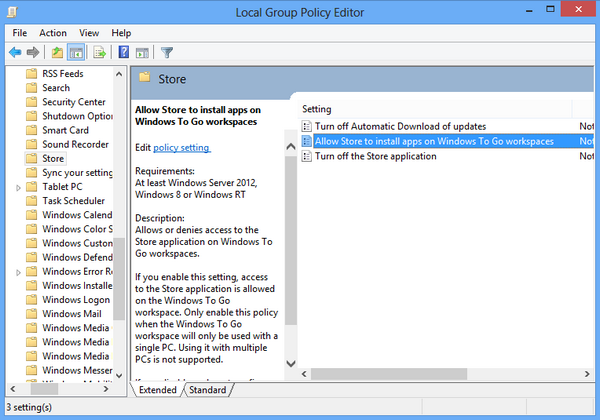Close the Local Group Policy Editor window
This screenshot has height=420, width=600.
(x=578, y=9)
